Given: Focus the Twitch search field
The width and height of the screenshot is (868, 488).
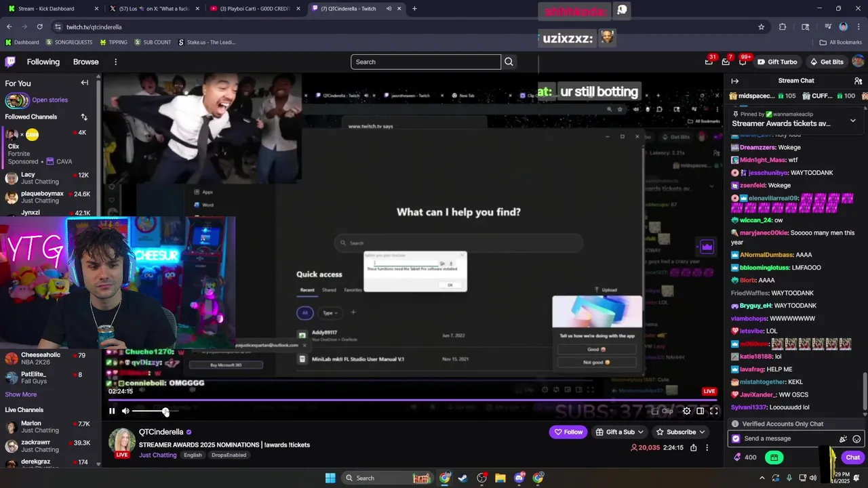Looking at the screenshot, I should pos(426,62).
